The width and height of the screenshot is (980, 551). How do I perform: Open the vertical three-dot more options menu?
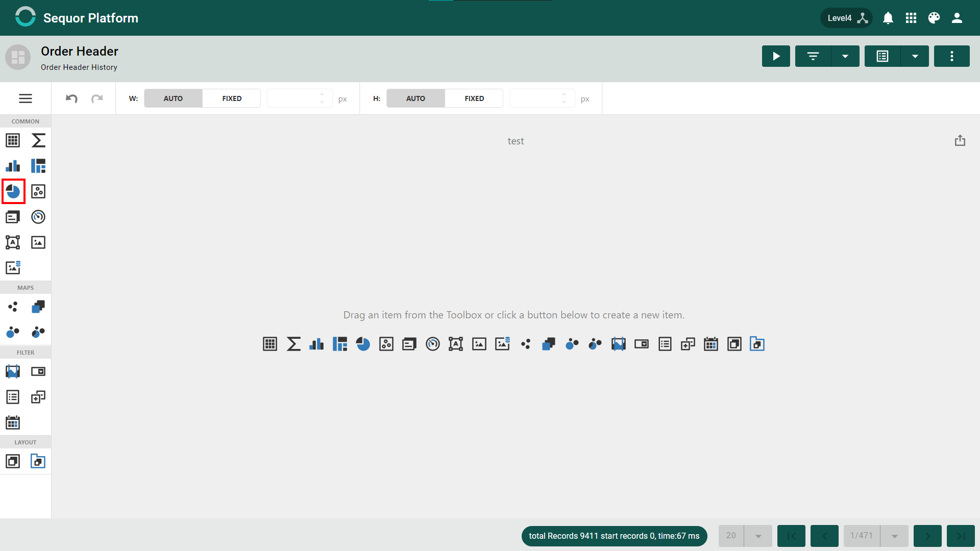click(x=952, y=56)
